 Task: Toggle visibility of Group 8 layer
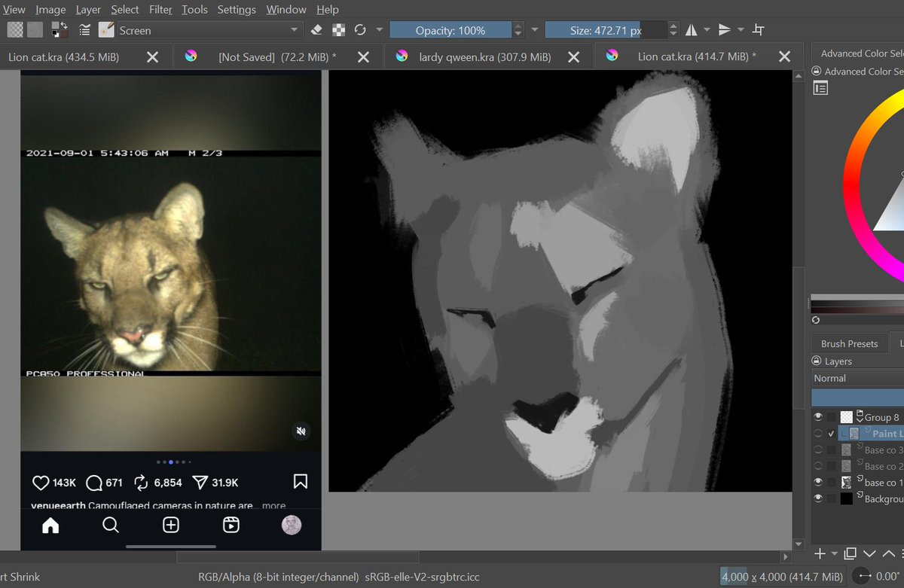click(818, 416)
